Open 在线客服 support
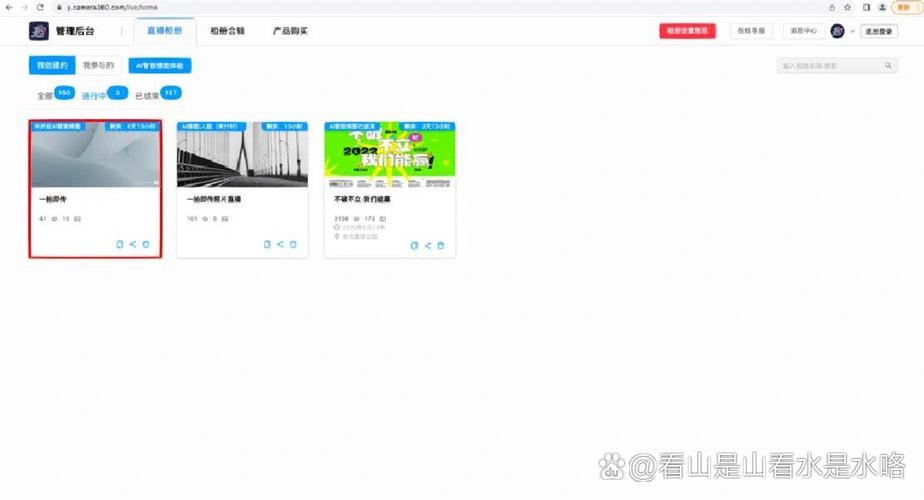924x500 pixels. (751, 31)
